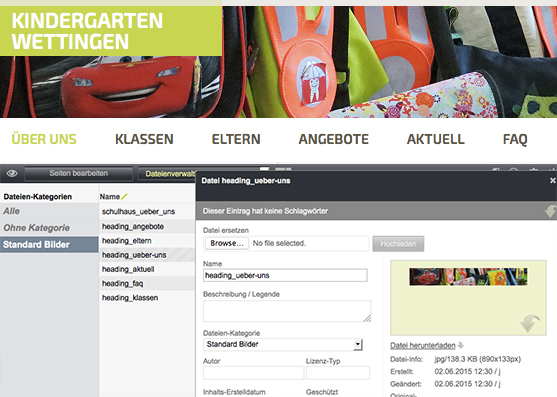Select file schulhaus_ueber_uns
This screenshot has width=557, height=397.
pyautogui.click(x=147, y=212)
